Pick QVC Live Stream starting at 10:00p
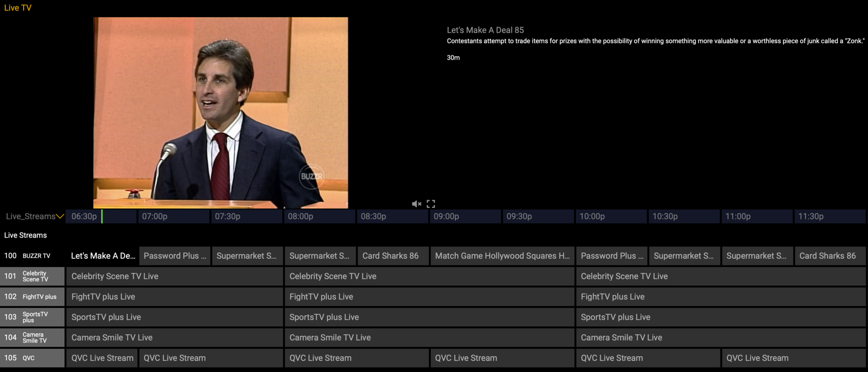868x372 pixels. tap(648, 358)
